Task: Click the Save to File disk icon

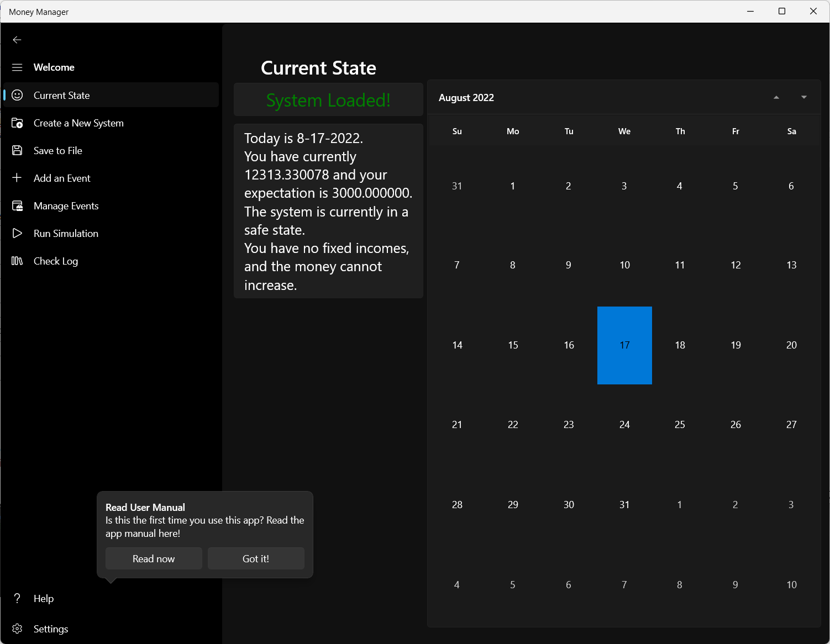Action: pos(17,151)
